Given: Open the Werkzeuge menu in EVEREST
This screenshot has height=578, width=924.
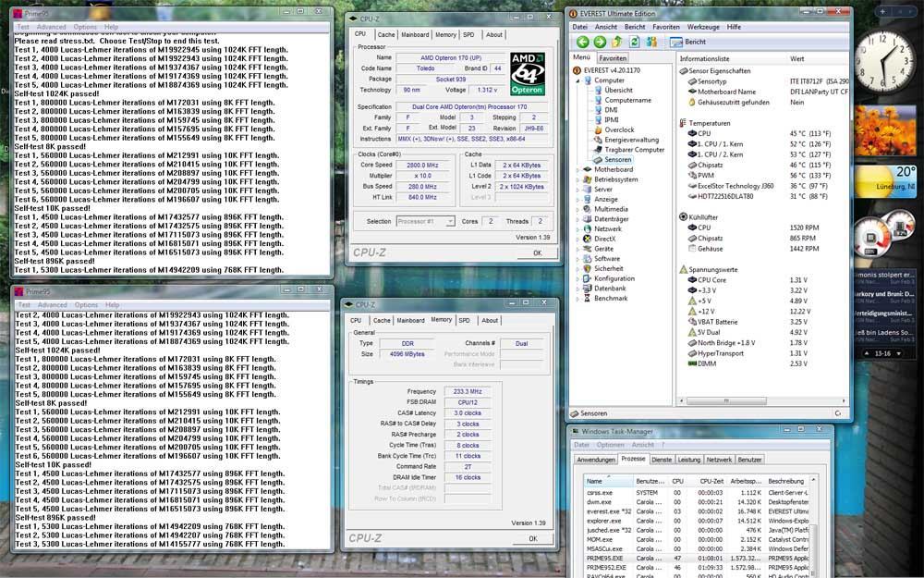Looking at the screenshot, I should tap(703, 27).
